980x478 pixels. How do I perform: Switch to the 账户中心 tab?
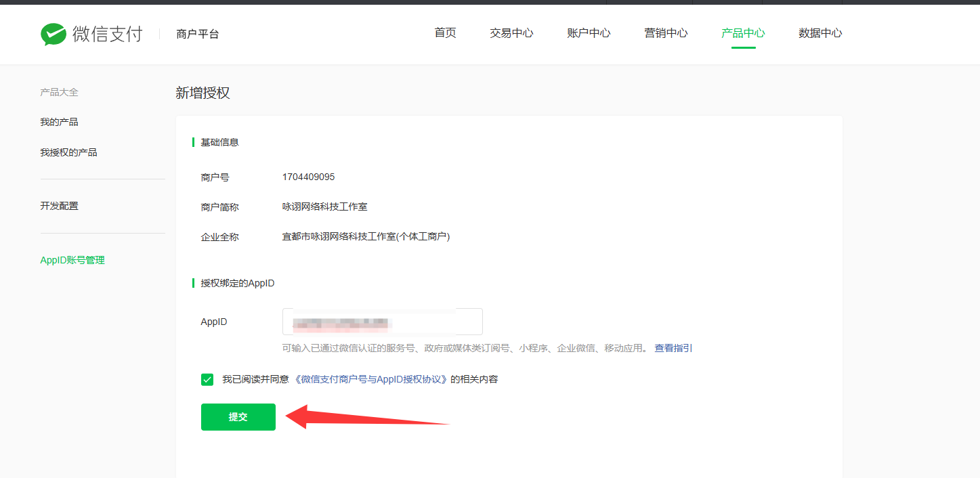tap(589, 33)
